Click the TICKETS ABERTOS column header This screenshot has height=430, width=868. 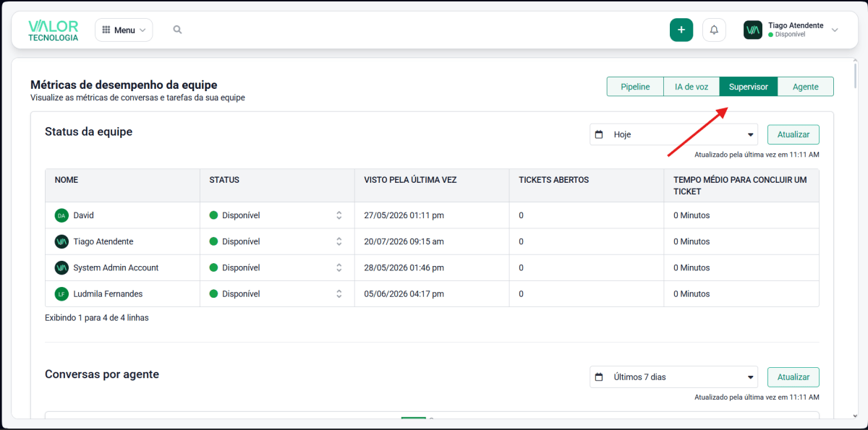[x=587, y=185]
